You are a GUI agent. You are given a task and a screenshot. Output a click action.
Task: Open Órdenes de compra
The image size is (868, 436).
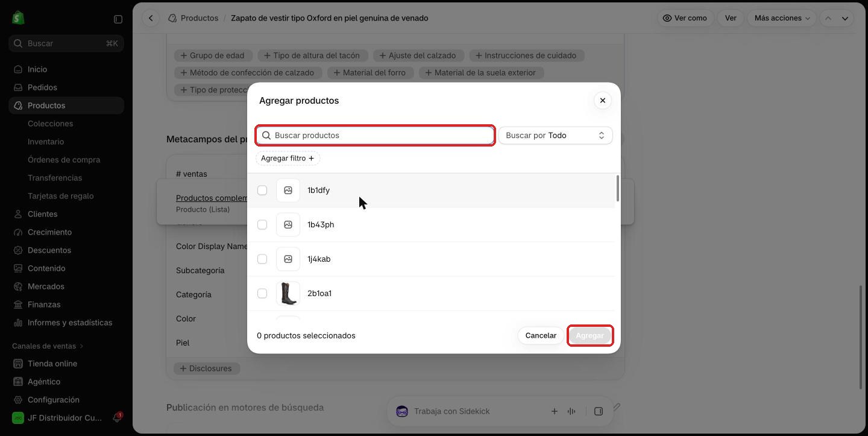64,160
